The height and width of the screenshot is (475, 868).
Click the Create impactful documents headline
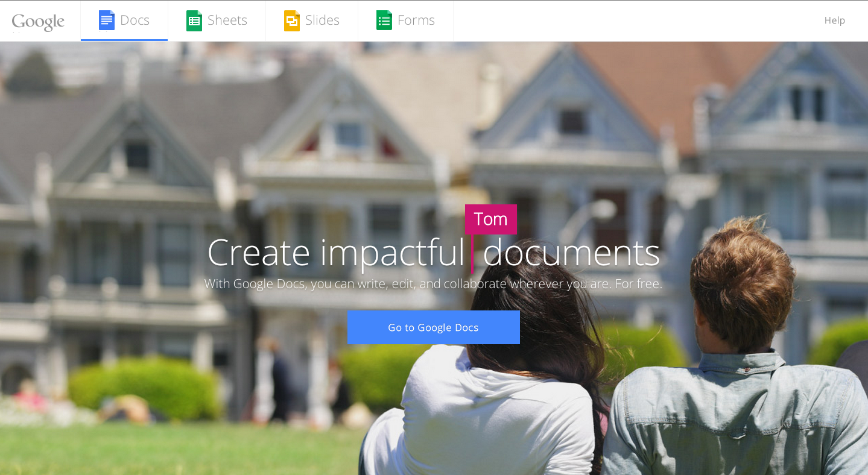coord(434,253)
